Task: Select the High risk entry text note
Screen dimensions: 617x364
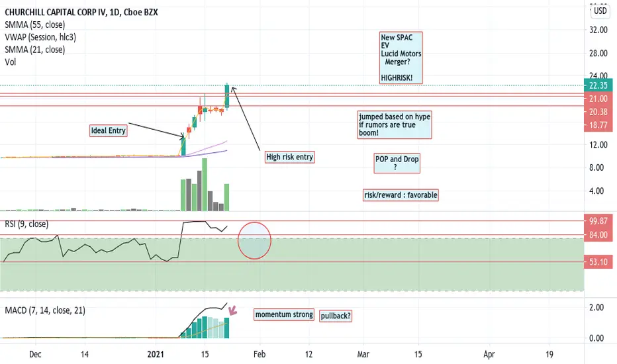Action: [x=289, y=157]
